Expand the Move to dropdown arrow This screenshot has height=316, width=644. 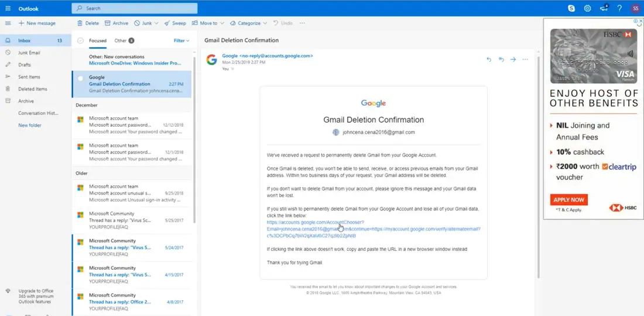tap(222, 23)
